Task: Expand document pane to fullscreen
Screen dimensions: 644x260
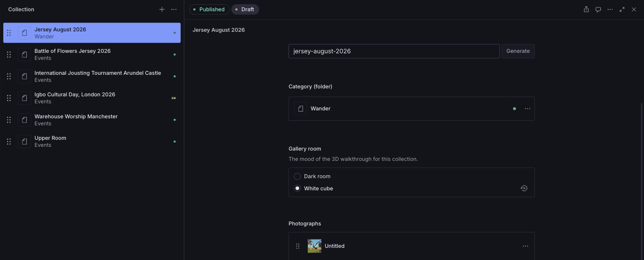Action: [x=622, y=9]
